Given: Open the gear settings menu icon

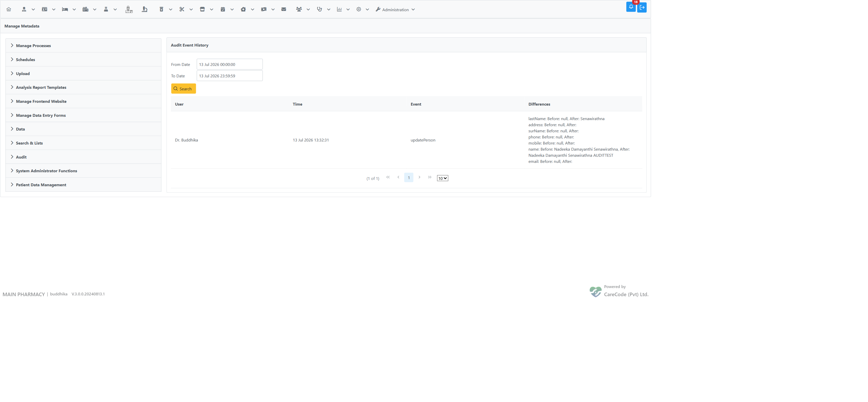Looking at the screenshot, I should [x=359, y=9].
